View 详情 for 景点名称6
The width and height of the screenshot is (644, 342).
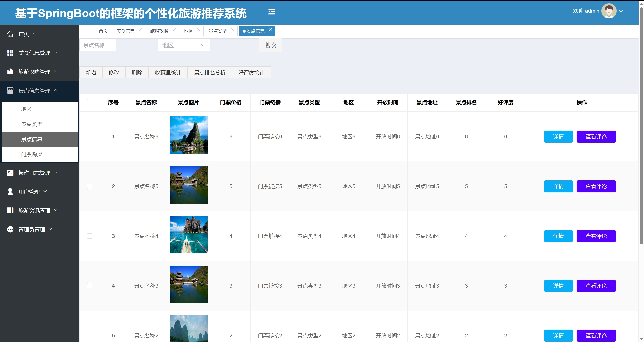click(x=558, y=137)
